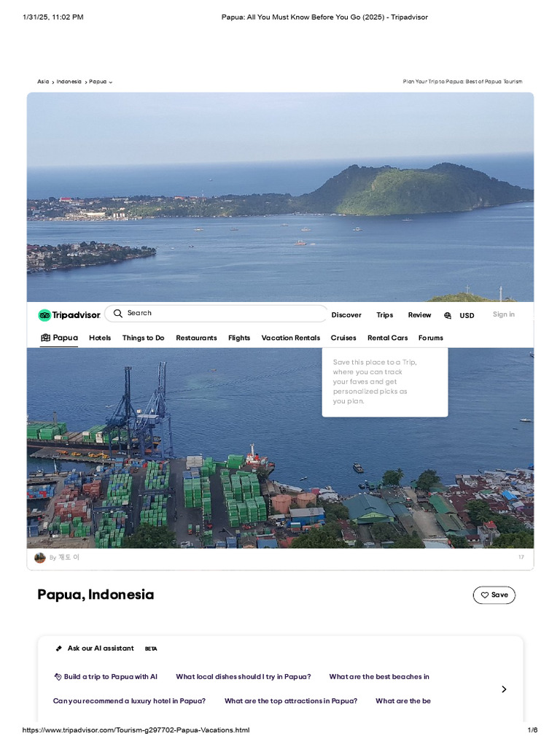
Task: Select the Cruises tab
Action: 343,338
